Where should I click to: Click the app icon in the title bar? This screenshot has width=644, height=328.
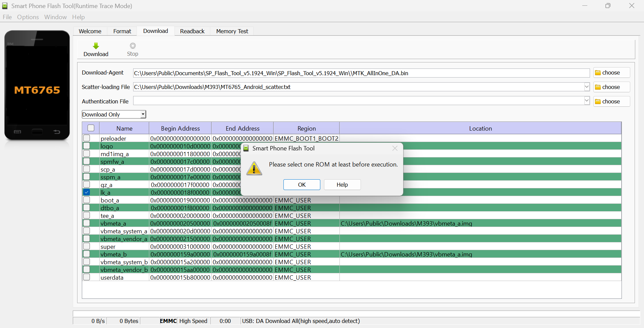pos(5,6)
